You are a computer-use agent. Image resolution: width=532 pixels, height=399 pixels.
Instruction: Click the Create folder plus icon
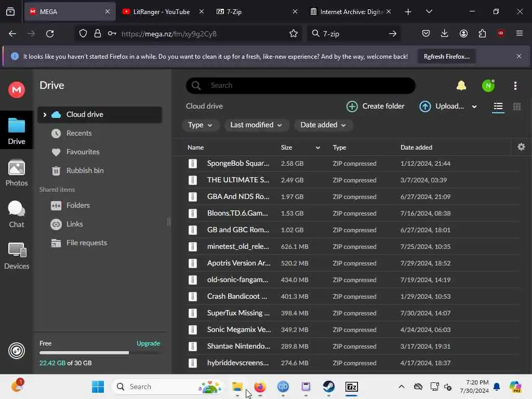click(x=352, y=106)
